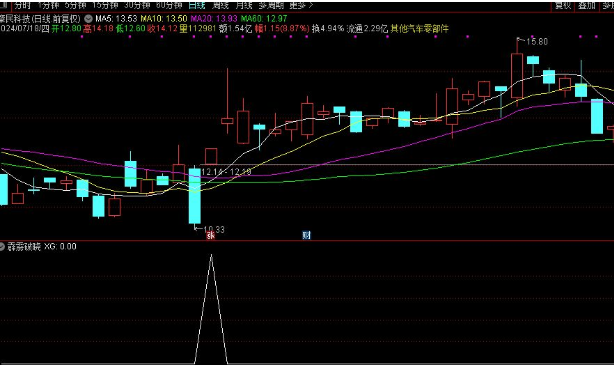The image size is (614, 365).
Task: Click the 换4.94% turnover value
Action: 328,29
